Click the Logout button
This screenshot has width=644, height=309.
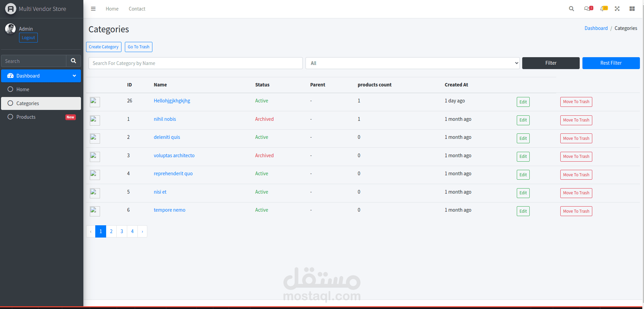(28, 38)
